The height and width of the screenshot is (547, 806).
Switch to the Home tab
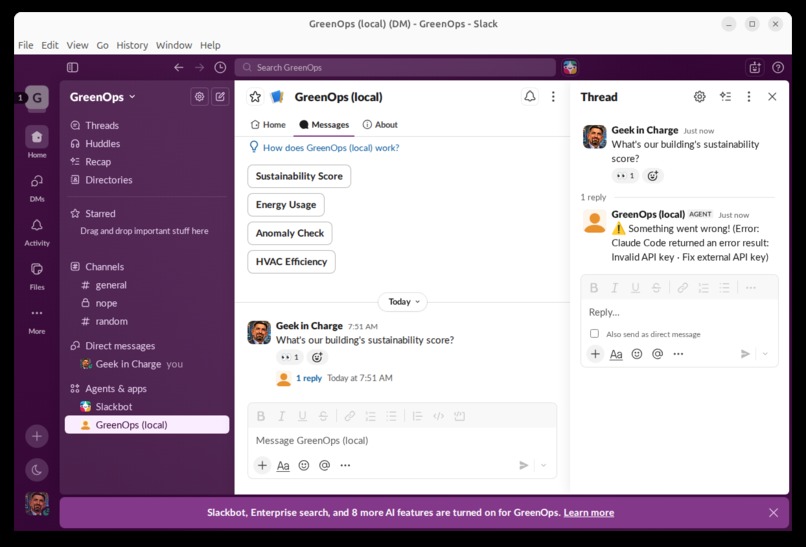pos(268,124)
